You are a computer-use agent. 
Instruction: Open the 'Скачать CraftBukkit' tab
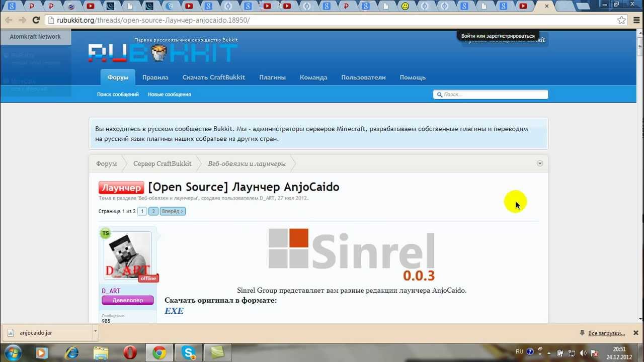pos(214,77)
